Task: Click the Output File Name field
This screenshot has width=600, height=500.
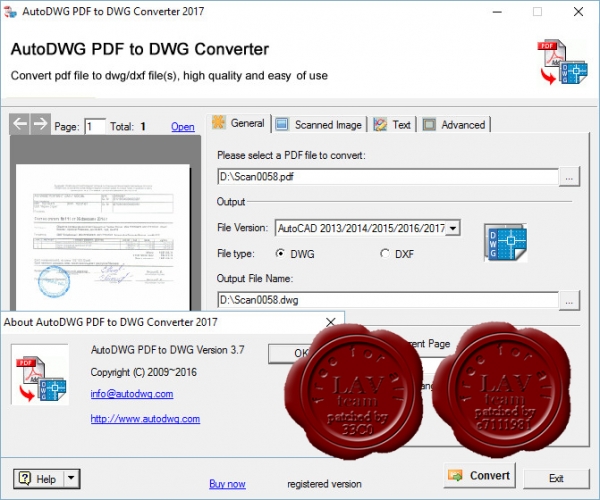Action: pos(388,300)
